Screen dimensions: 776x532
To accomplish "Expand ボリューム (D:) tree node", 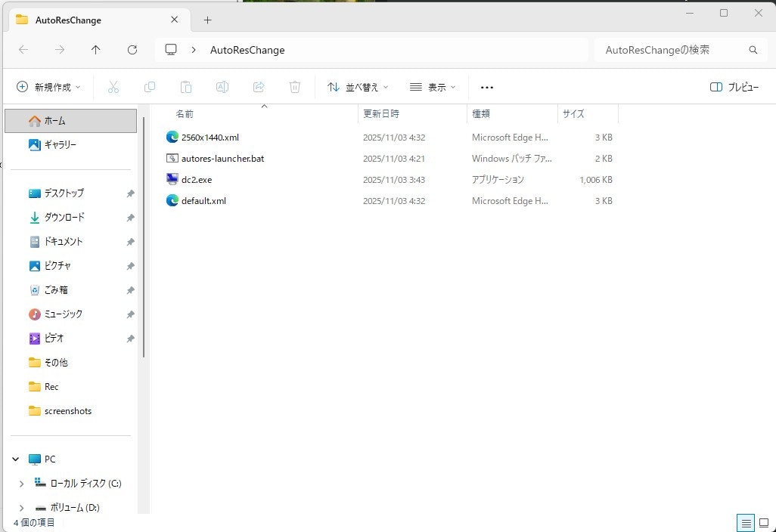I will tap(21, 508).
